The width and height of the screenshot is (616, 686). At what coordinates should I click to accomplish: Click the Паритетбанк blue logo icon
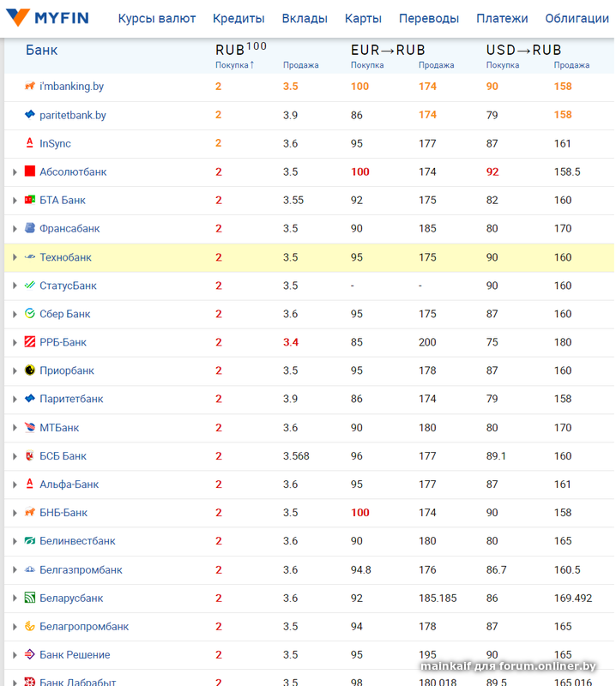tap(30, 399)
